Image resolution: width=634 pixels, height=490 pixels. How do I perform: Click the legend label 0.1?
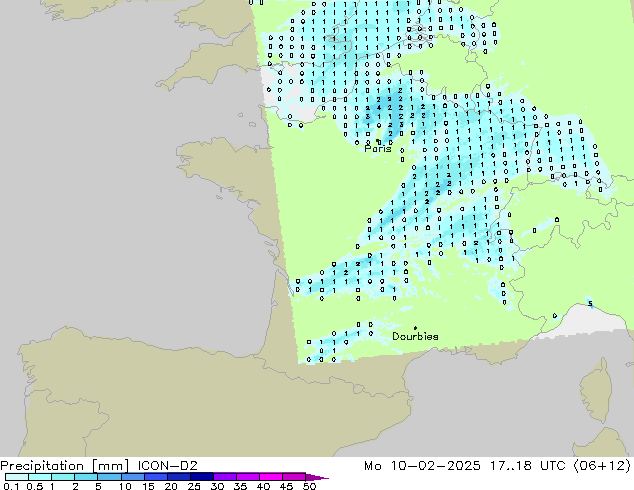pyautogui.click(x=12, y=486)
